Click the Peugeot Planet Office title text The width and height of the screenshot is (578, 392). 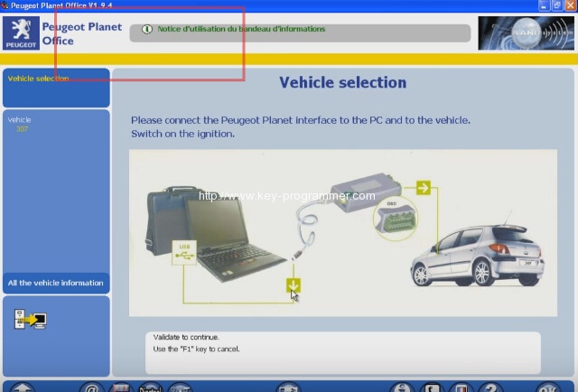82,33
